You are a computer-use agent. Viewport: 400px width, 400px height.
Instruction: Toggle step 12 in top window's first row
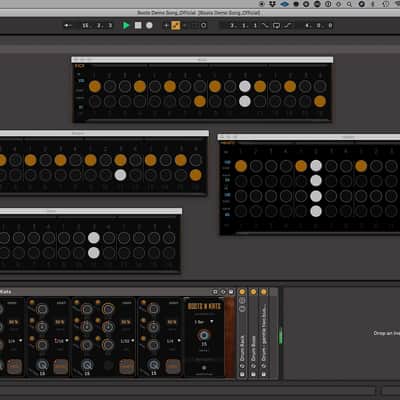[260, 86]
